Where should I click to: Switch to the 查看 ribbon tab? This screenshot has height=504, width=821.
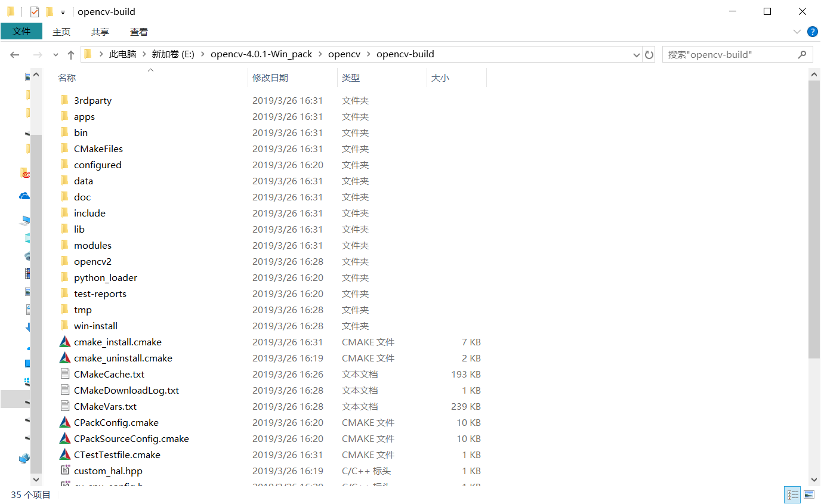pos(138,32)
